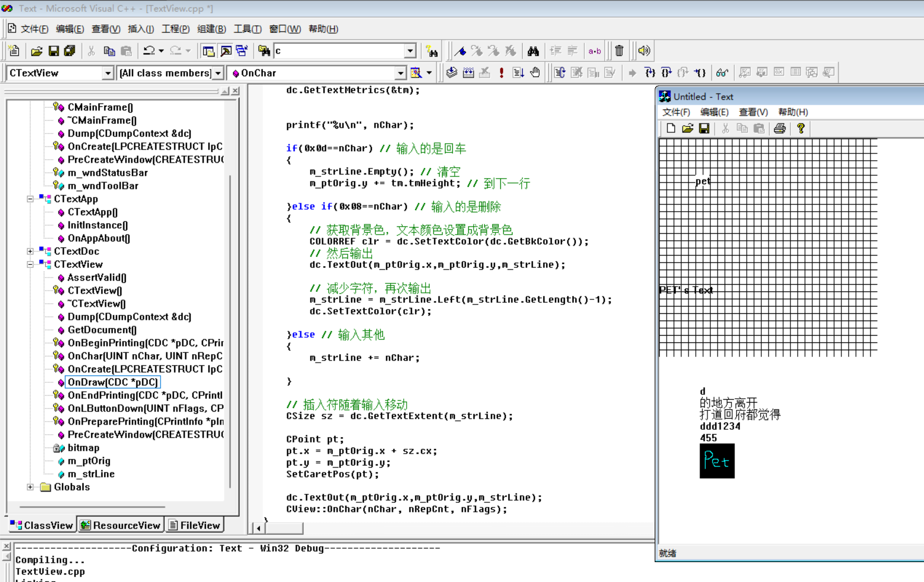Viewport: 924px width, 582px height.
Task: Close the workspace panel with X button
Action: (x=235, y=91)
